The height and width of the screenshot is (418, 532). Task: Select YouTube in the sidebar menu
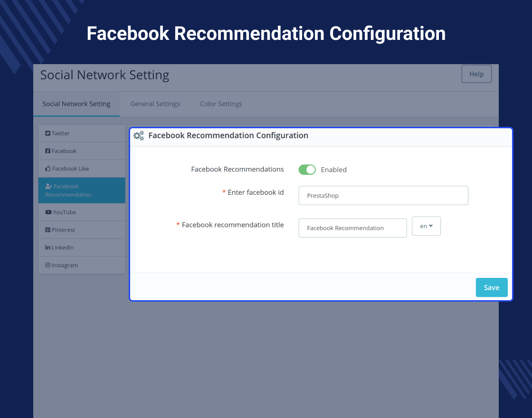[x=82, y=212]
